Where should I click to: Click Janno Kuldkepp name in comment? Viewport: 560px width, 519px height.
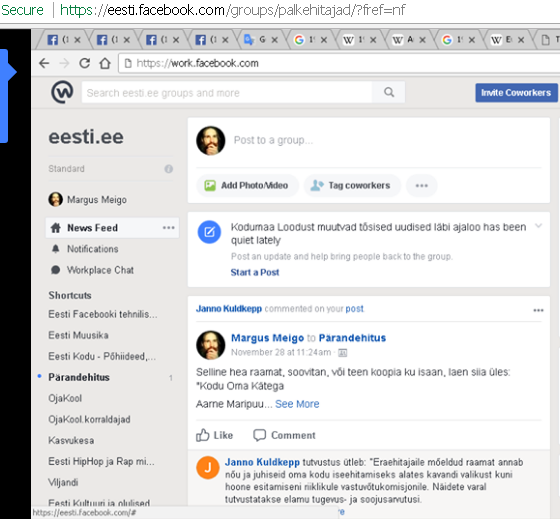(x=262, y=462)
